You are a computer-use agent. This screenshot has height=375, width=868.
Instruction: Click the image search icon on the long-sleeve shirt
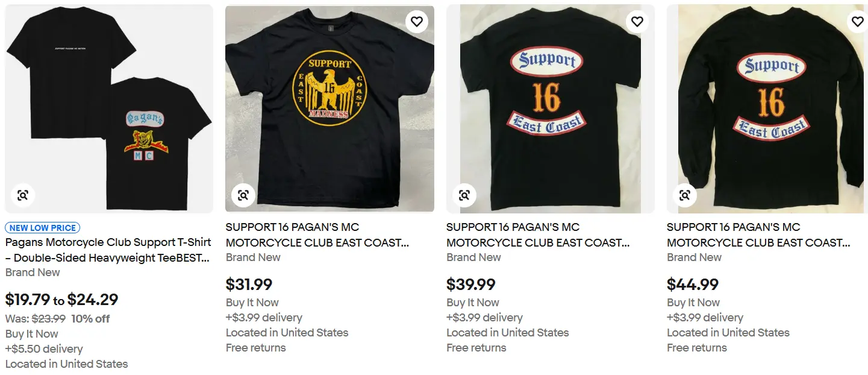pos(684,195)
